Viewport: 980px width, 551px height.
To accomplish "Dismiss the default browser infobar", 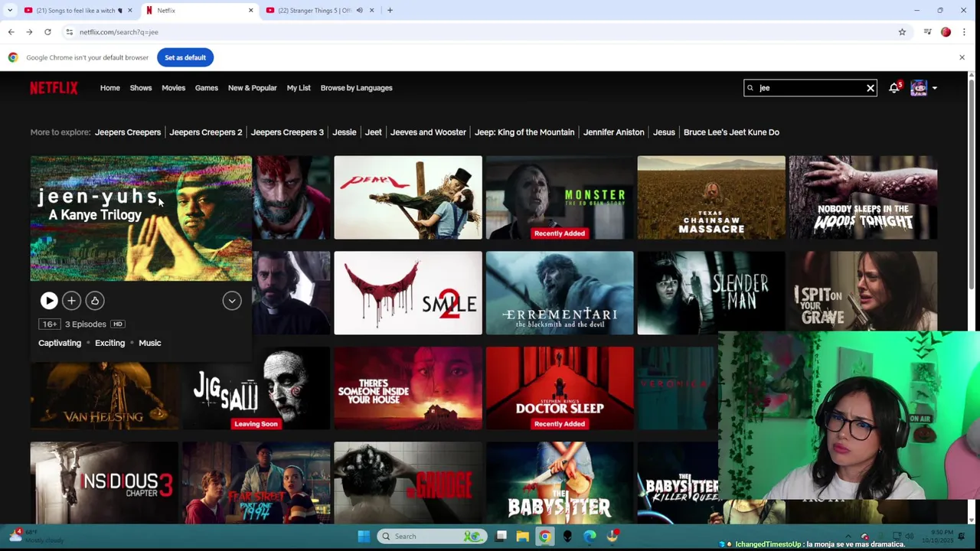I will coord(962,57).
